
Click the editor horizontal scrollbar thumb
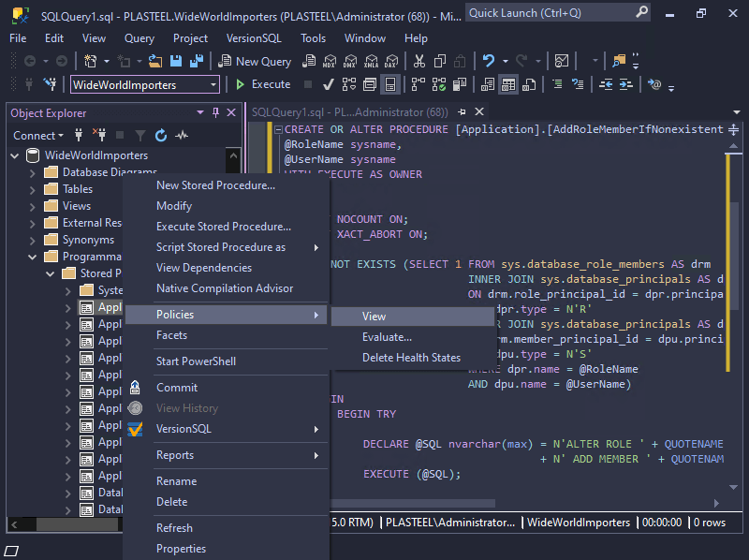click(x=413, y=503)
